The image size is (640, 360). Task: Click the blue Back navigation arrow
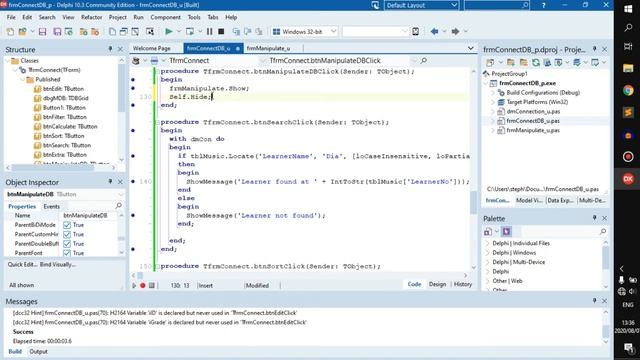(434, 31)
